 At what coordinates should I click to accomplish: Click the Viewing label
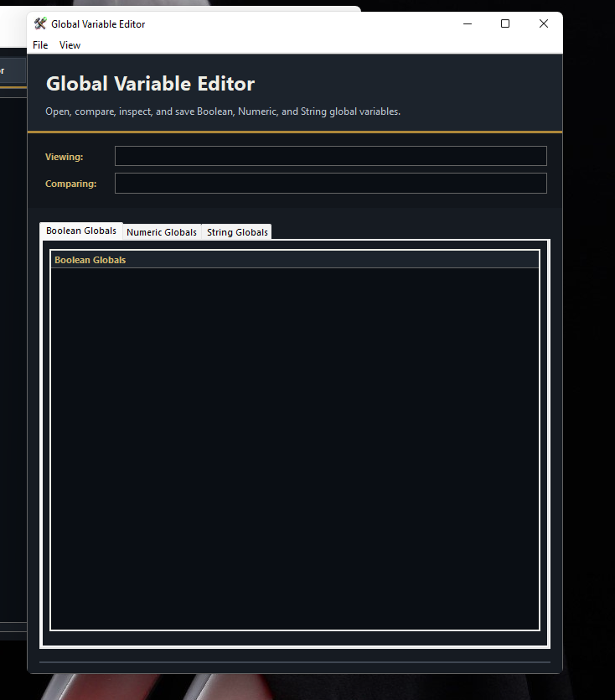(65, 157)
